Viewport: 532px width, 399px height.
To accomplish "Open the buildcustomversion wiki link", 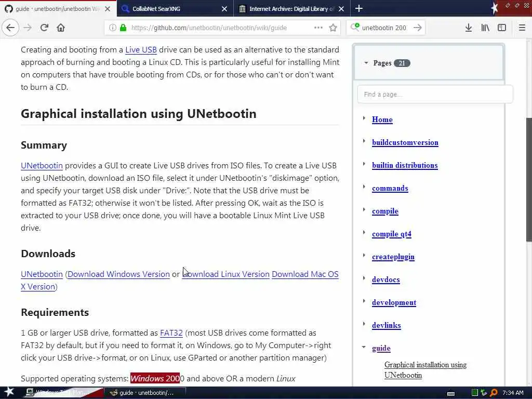I will (405, 142).
